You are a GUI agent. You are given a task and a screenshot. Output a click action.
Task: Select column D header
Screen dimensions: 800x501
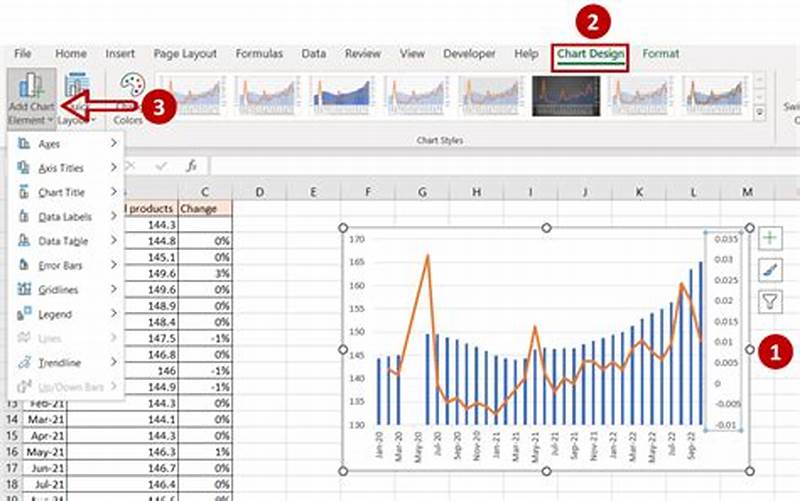260,192
